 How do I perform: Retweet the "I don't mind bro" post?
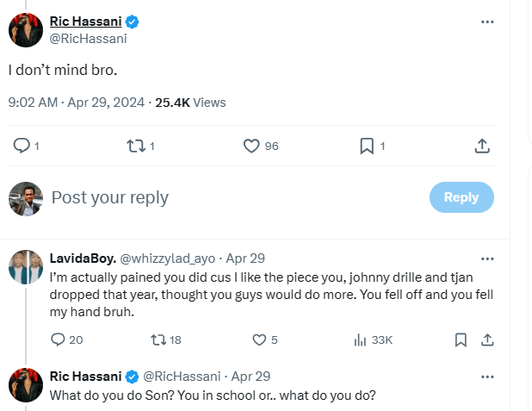[x=135, y=146]
